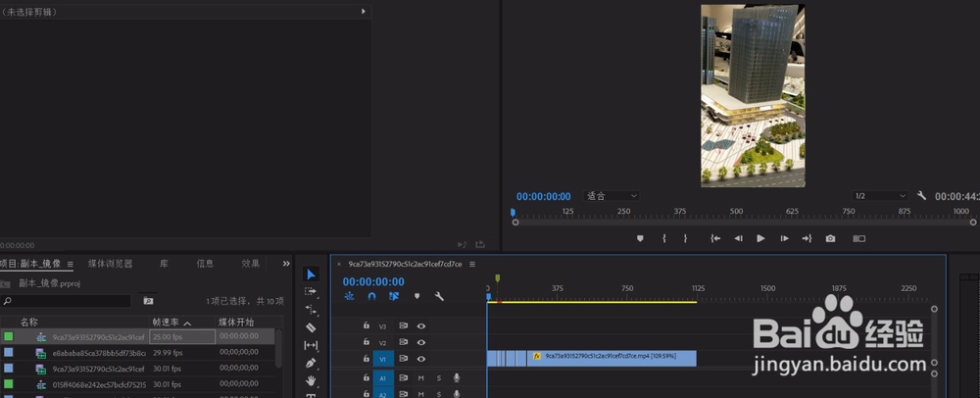Select the V2 track header

tap(383, 342)
